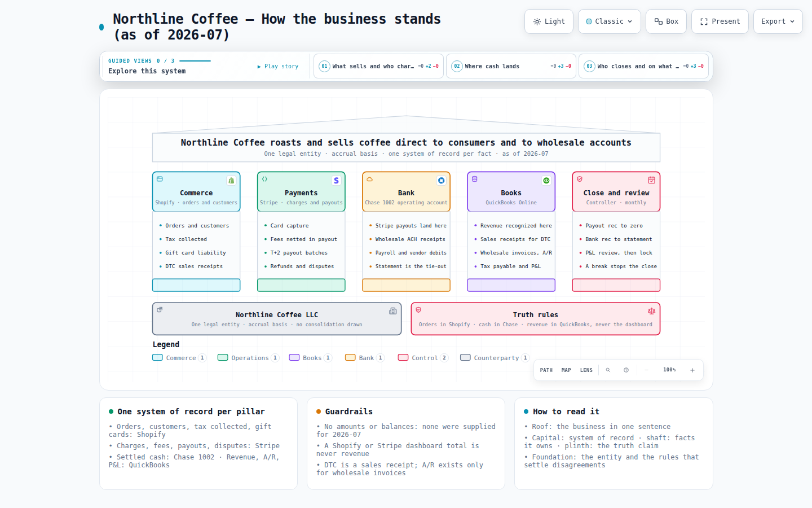Click the Chase logo on Bank card
Screen dimensions: 812x508
[x=441, y=181]
